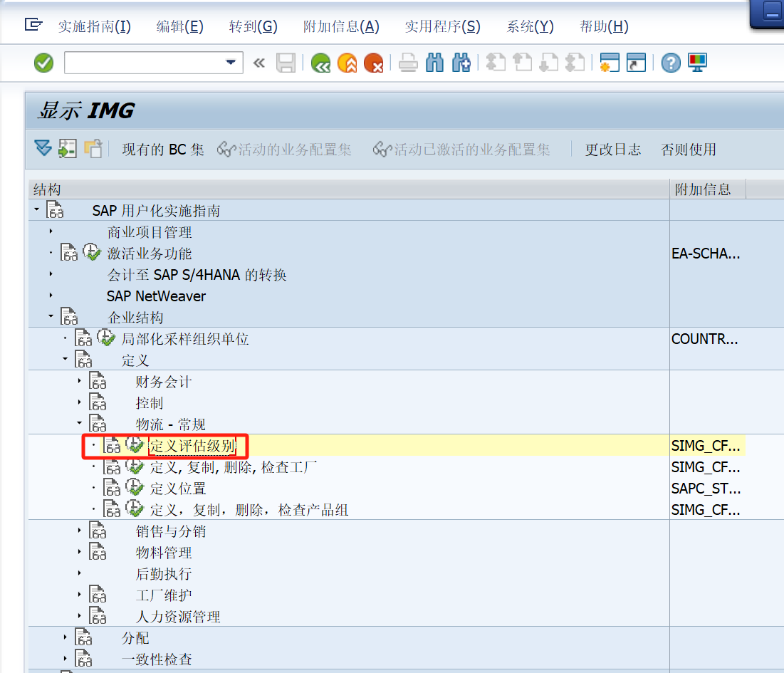This screenshot has height=673, width=784.
Task: Click 活动的业务配置集 button
Action: (x=285, y=150)
